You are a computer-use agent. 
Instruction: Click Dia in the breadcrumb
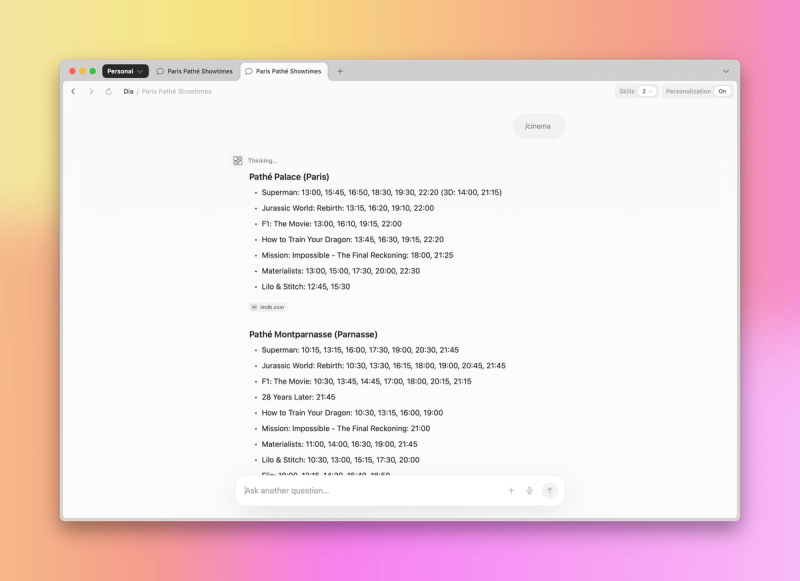coord(128,91)
